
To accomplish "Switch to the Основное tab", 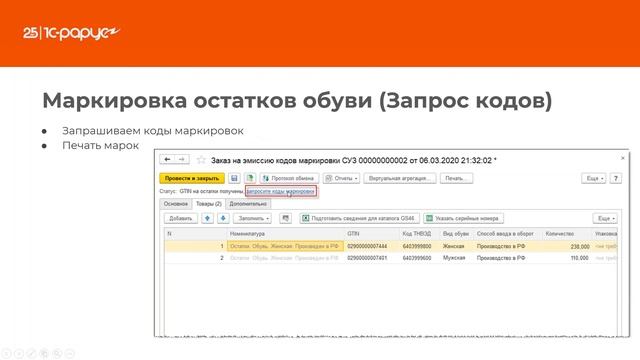I will pos(176,204).
